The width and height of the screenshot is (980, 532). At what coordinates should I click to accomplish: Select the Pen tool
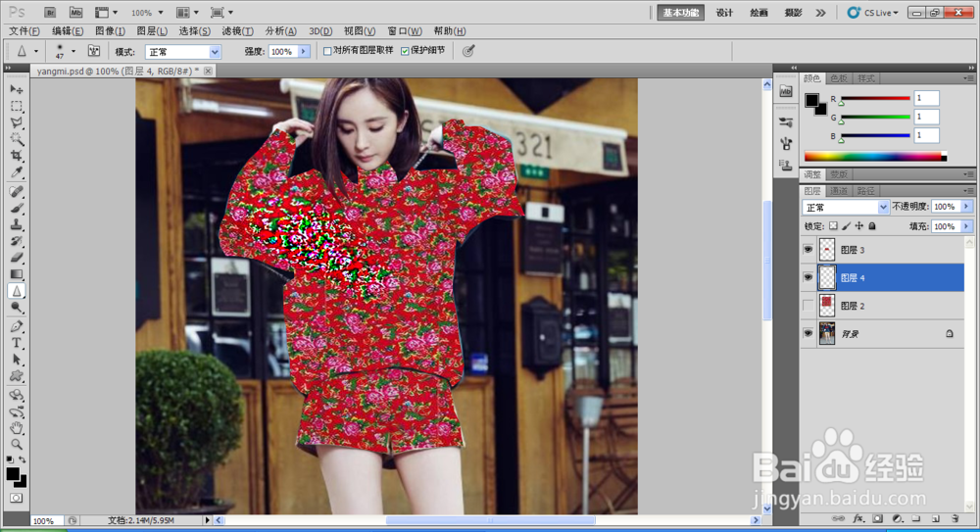pos(17,326)
